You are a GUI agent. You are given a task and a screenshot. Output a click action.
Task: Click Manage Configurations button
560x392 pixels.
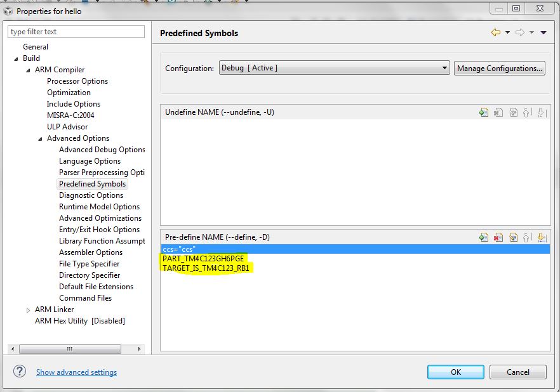coord(499,68)
